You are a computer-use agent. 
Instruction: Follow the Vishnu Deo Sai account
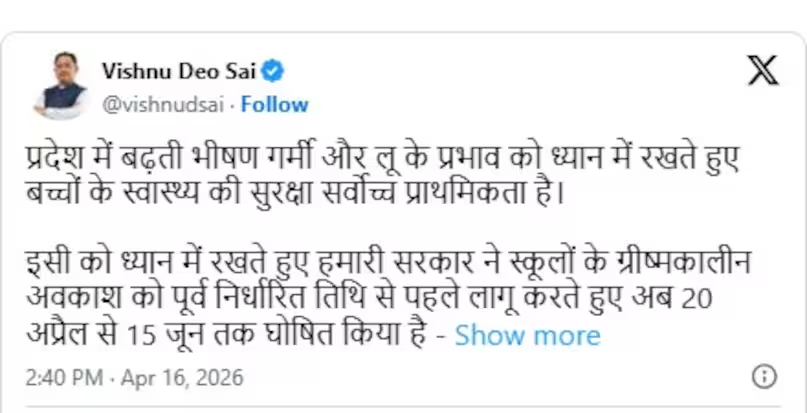[275, 104]
